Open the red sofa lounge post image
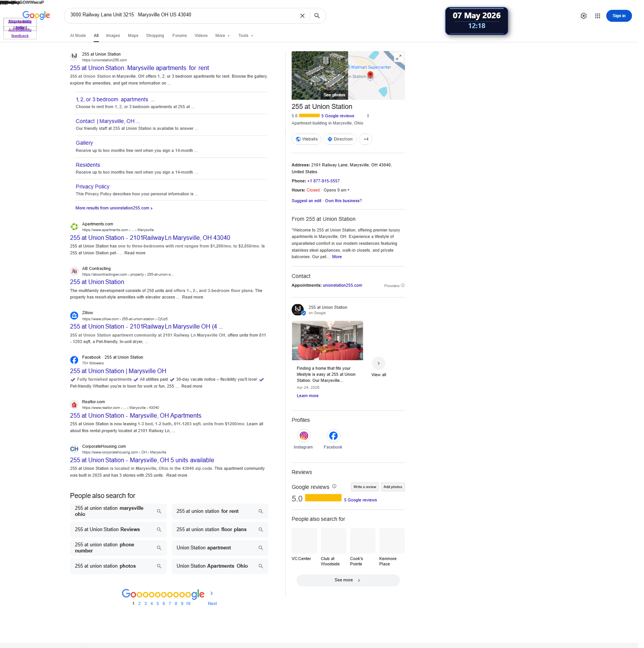The image size is (644, 648). point(327,340)
